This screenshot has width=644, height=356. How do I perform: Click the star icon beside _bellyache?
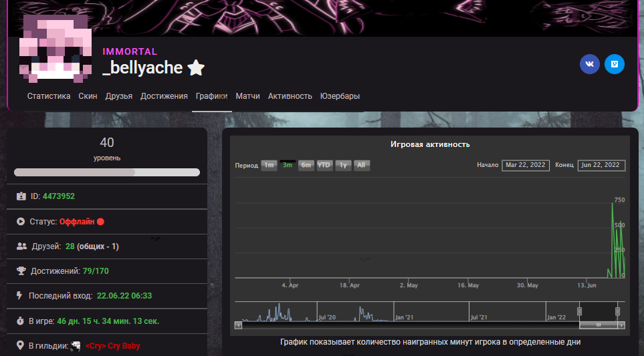tap(196, 67)
